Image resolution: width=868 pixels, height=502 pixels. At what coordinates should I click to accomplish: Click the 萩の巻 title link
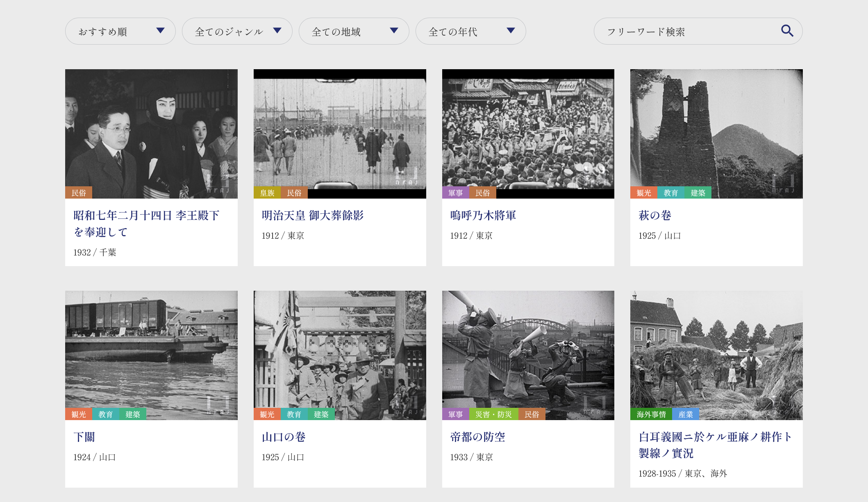pos(654,215)
